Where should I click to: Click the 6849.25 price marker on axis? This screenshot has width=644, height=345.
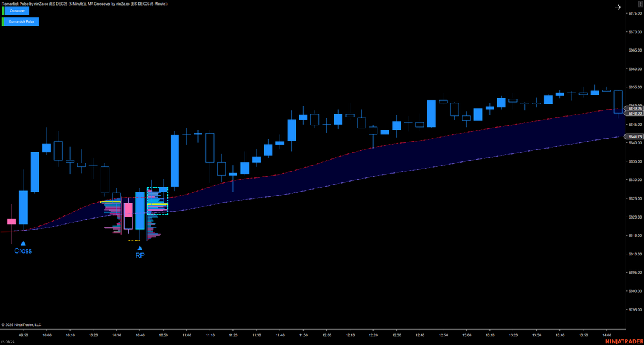[635, 109]
